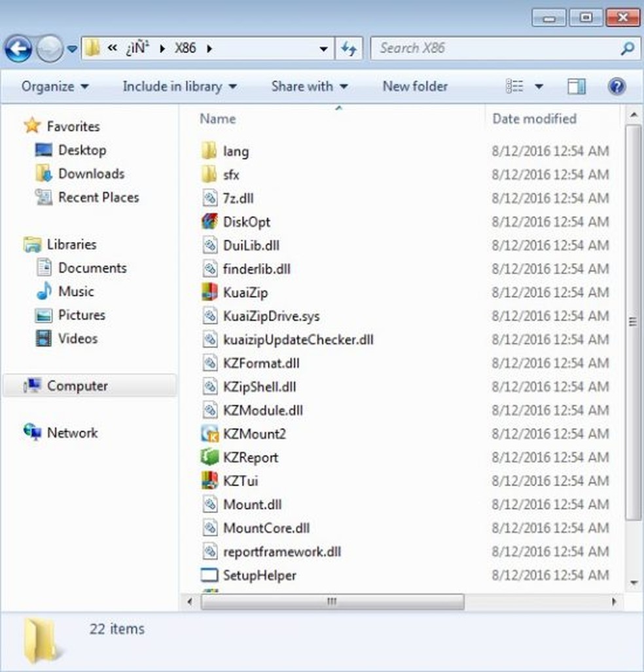
Task: Click the New folder button
Action: point(415,86)
